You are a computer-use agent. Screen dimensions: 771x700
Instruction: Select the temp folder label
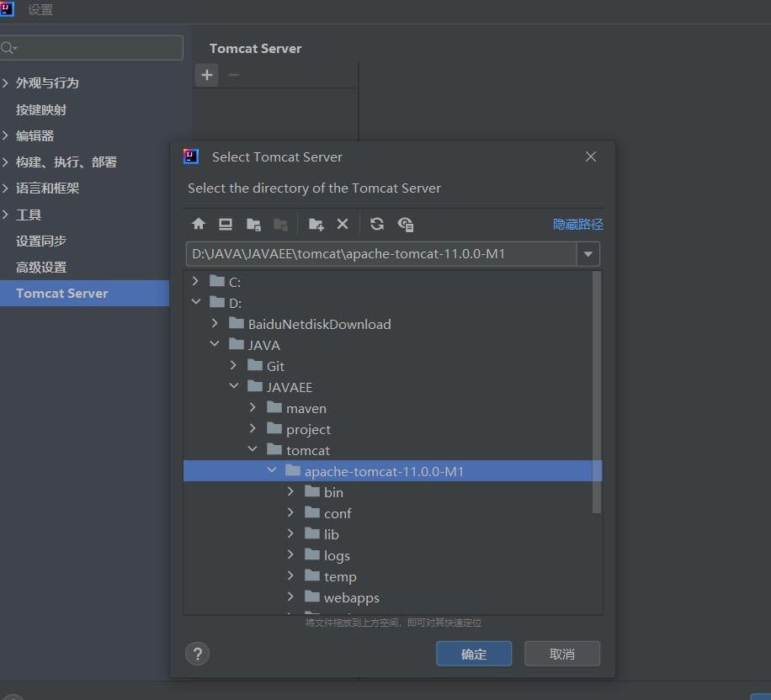click(x=340, y=576)
